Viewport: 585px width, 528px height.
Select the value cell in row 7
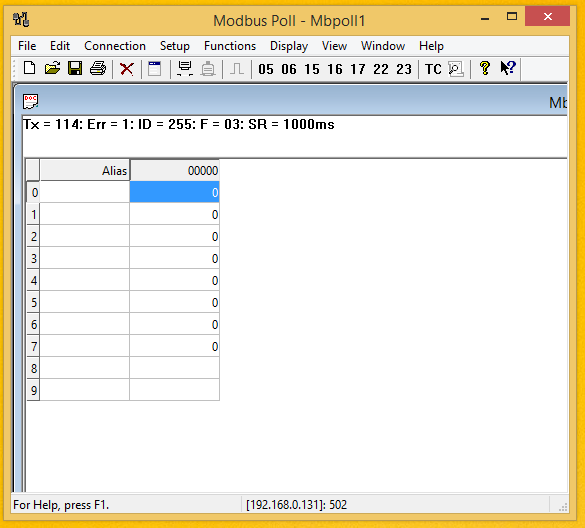pos(175,346)
